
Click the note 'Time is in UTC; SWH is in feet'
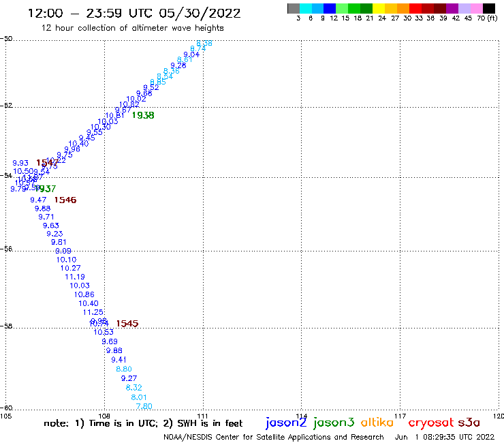[x=143, y=423]
